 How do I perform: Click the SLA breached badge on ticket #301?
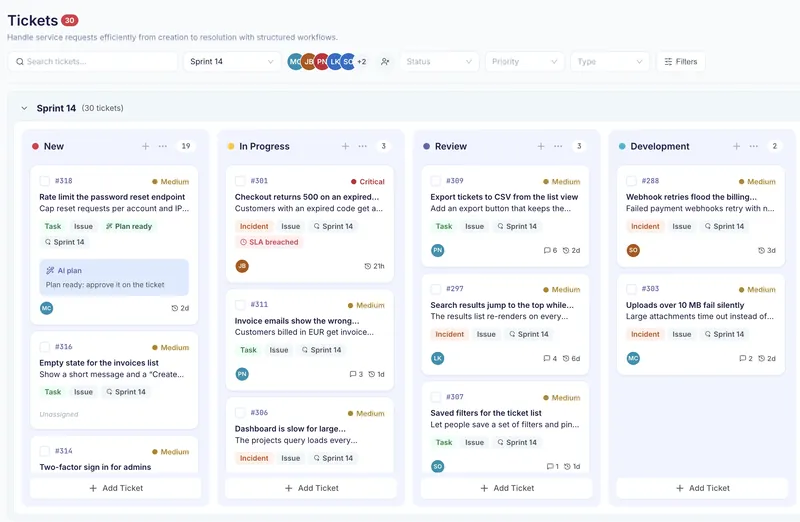tap(269, 242)
